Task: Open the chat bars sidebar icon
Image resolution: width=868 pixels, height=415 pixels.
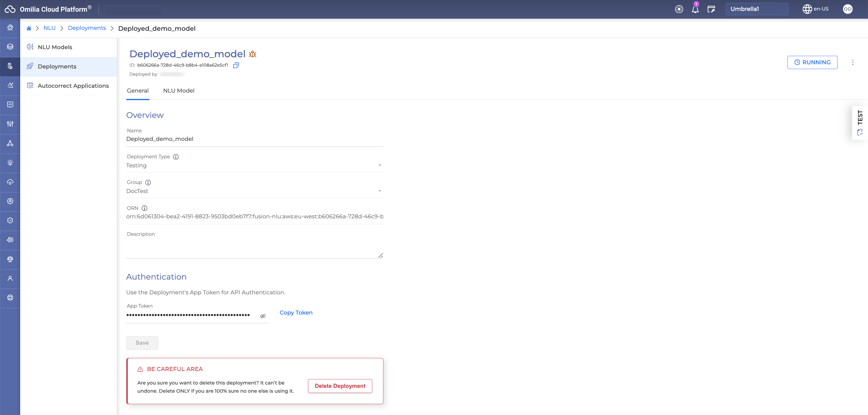Action: coord(10,105)
